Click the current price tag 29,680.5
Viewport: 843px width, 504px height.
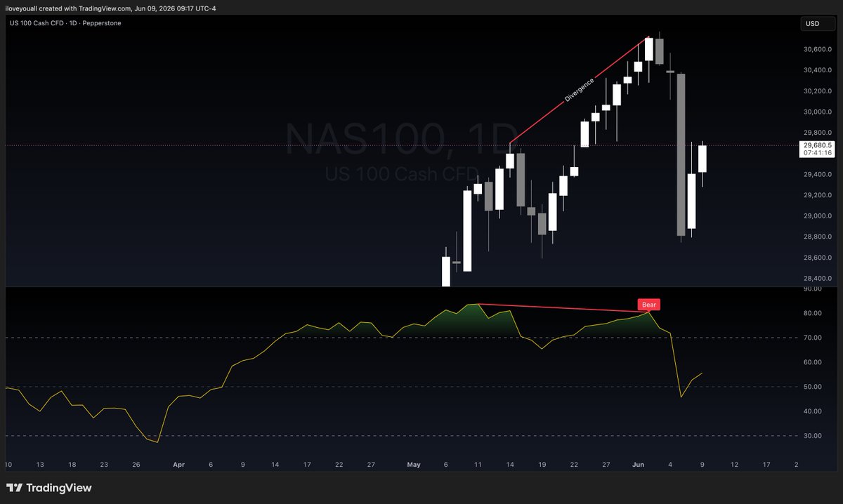pyautogui.click(x=817, y=145)
